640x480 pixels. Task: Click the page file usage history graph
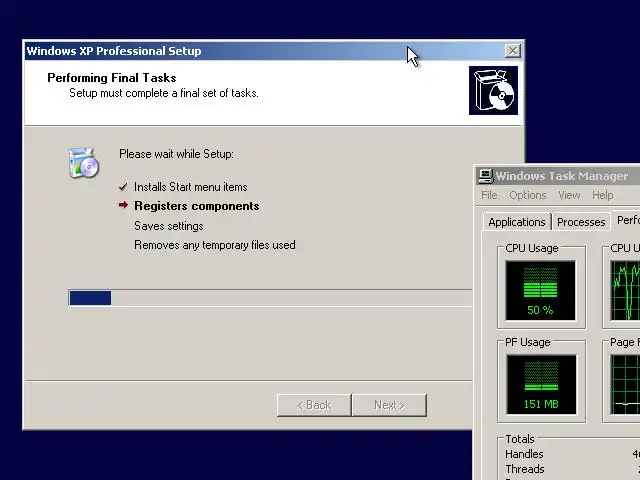click(625, 384)
